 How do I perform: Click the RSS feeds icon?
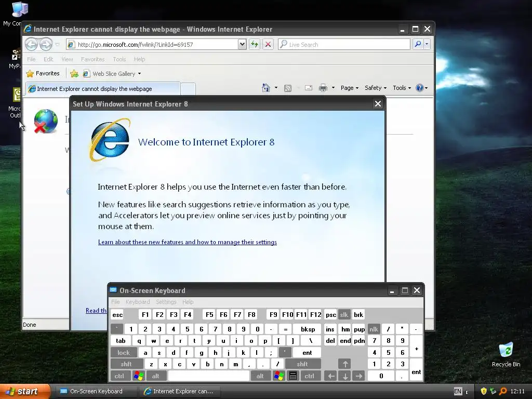click(288, 88)
